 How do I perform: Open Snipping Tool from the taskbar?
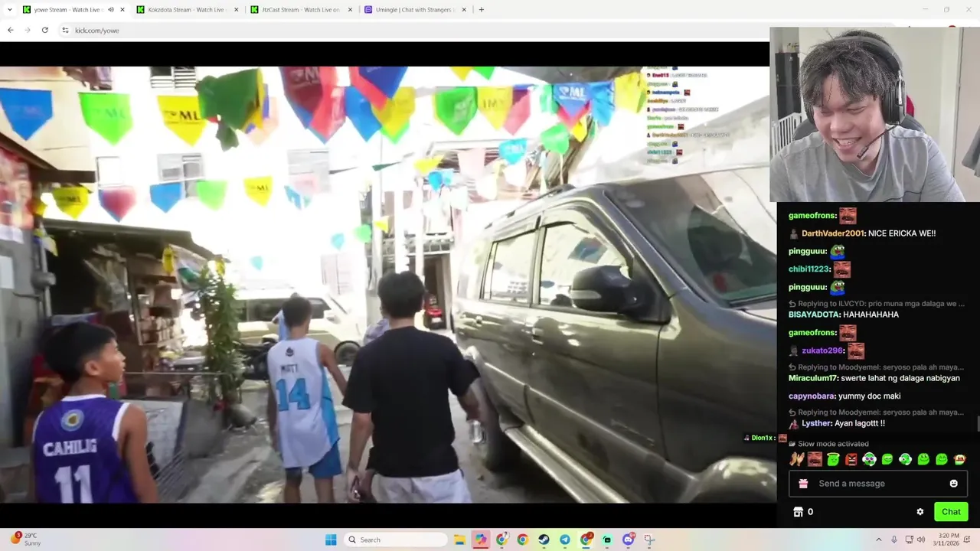tap(649, 540)
